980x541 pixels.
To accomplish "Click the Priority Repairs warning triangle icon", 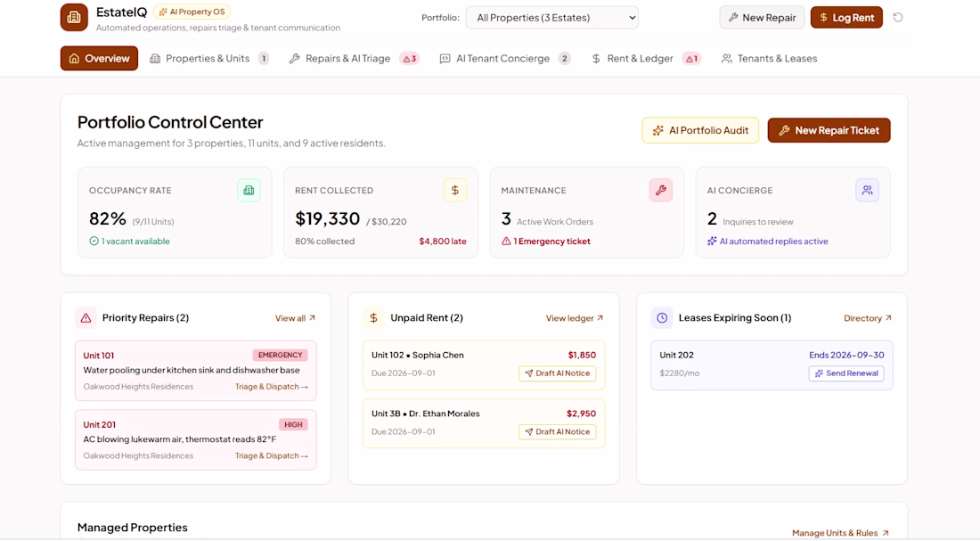I will [x=86, y=318].
